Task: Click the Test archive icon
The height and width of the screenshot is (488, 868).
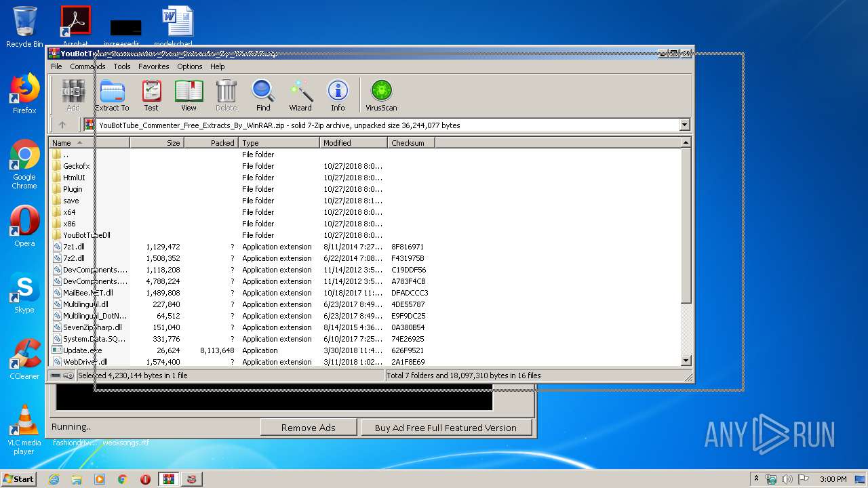Action: (x=151, y=95)
